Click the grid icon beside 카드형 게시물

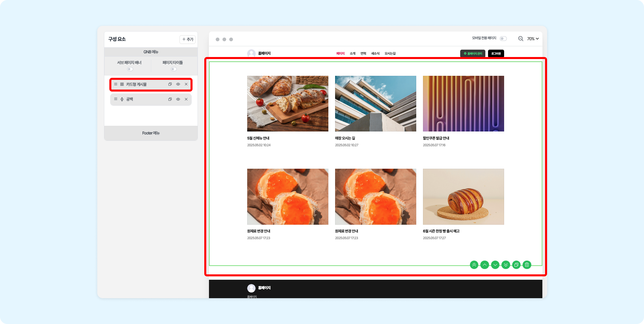[122, 85]
